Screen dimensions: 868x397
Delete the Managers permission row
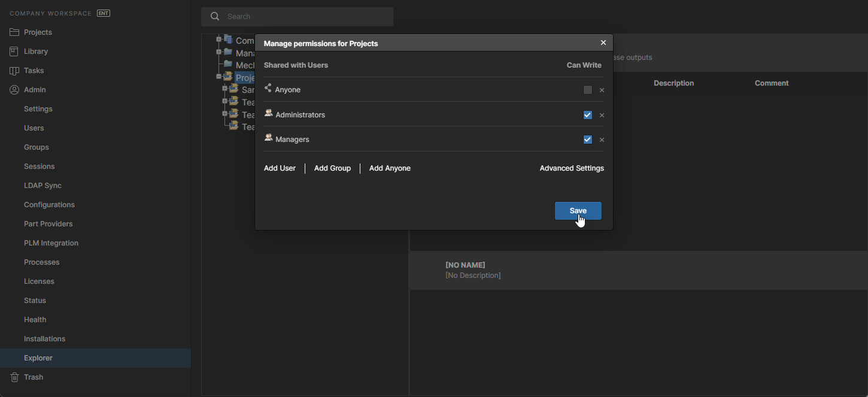pyautogui.click(x=602, y=140)
